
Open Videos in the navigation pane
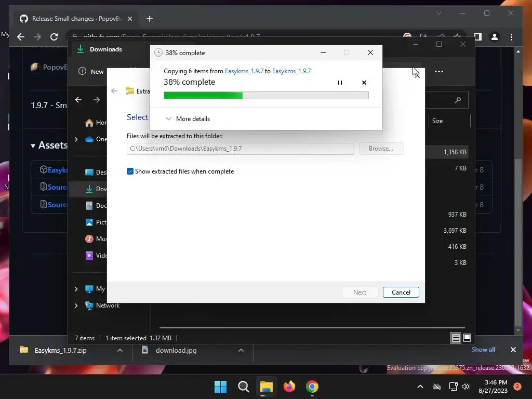[96, 256]
